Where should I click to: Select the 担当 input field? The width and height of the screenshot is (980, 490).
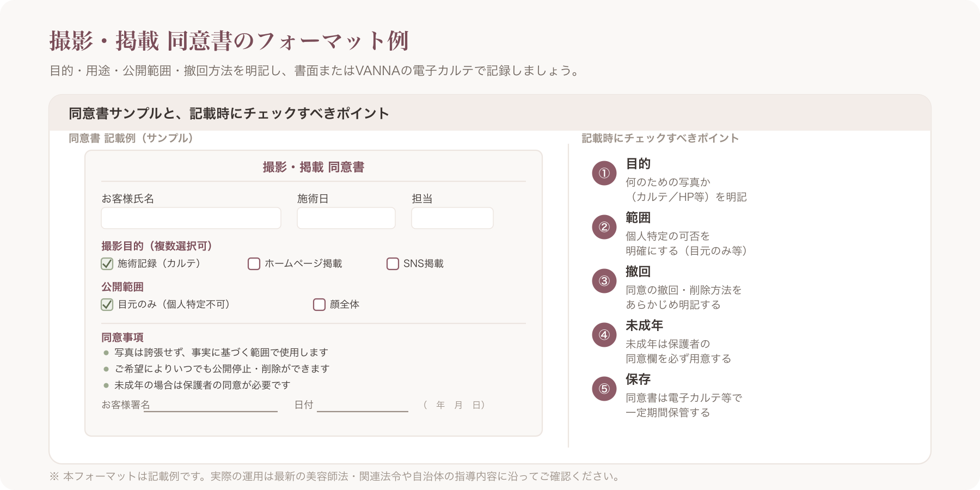(452, 218)
